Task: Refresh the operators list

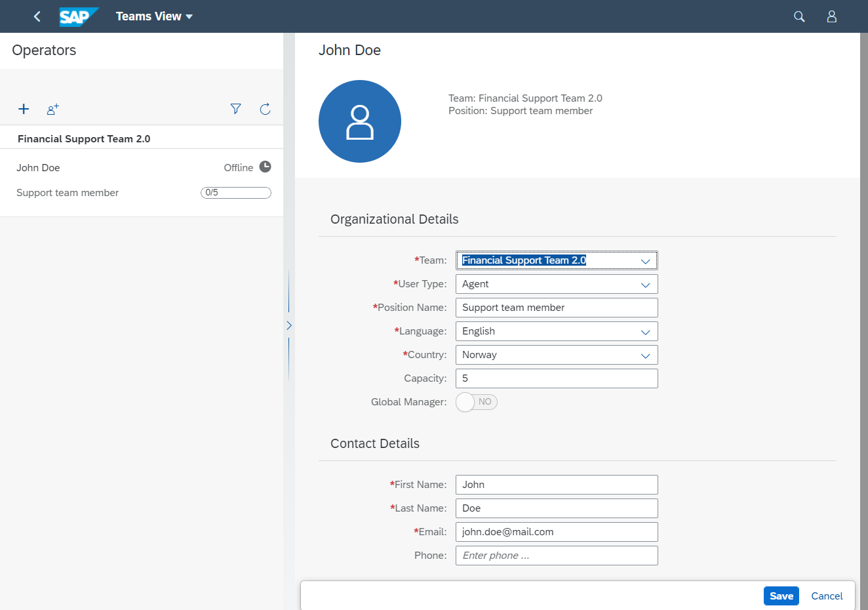Action: click(x=266, y=109)
